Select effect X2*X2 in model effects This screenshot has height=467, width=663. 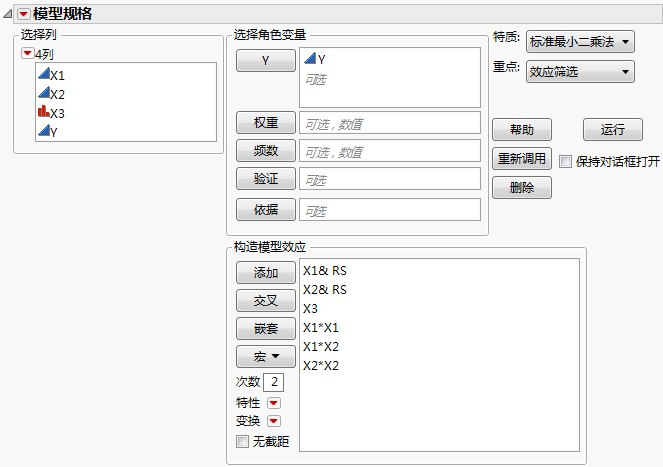[321, 365]
